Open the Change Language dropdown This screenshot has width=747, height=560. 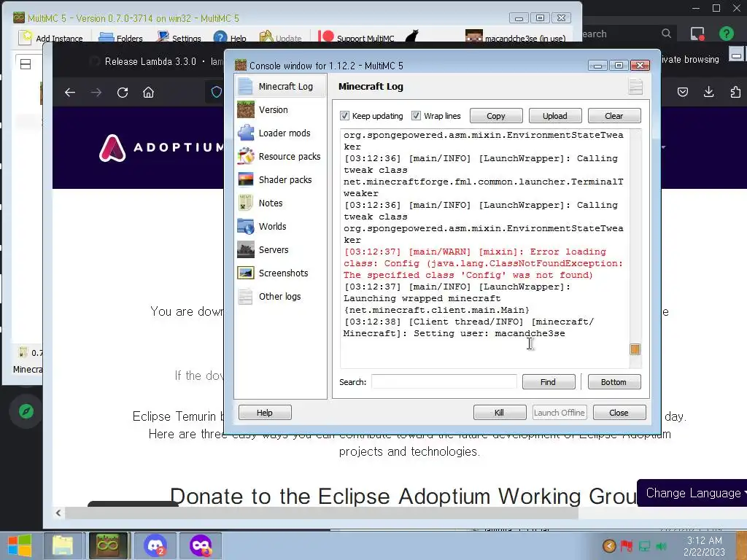click(693, 493)
